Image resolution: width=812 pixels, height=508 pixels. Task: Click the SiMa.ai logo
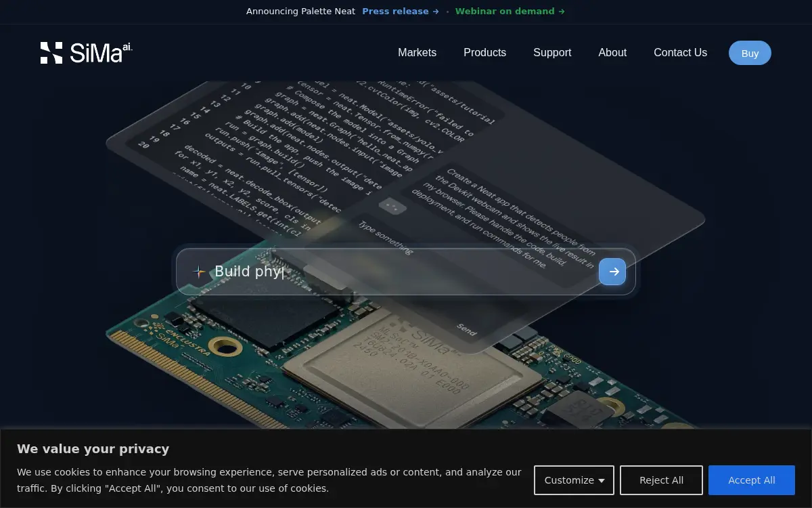click(x=86, y=53)
